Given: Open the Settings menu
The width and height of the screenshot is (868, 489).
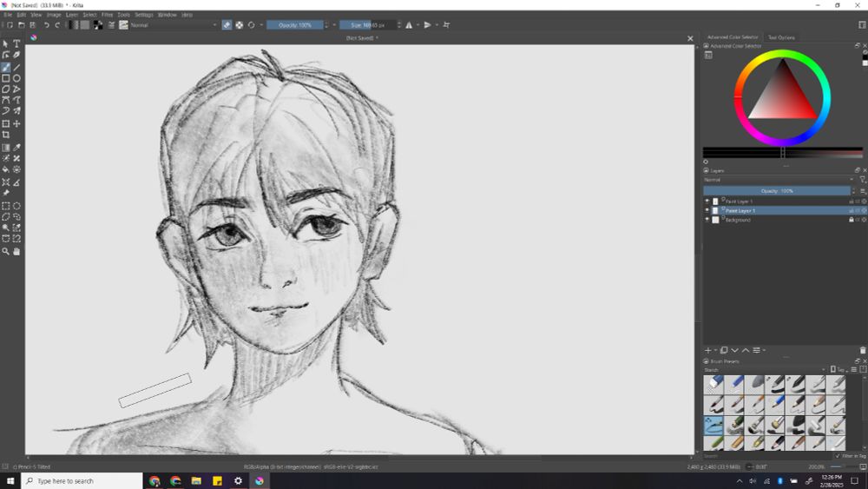Looking at the screenshot, I should pos(144,15).
